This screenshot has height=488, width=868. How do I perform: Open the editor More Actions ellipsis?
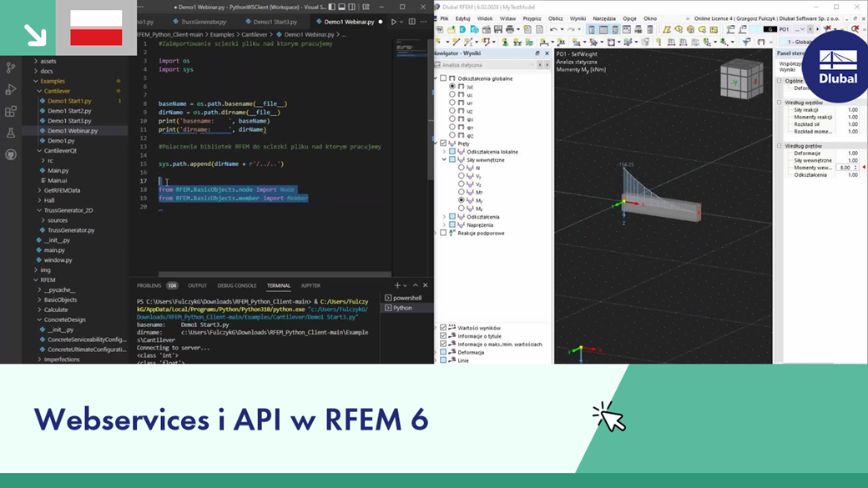tap(424, 22)
